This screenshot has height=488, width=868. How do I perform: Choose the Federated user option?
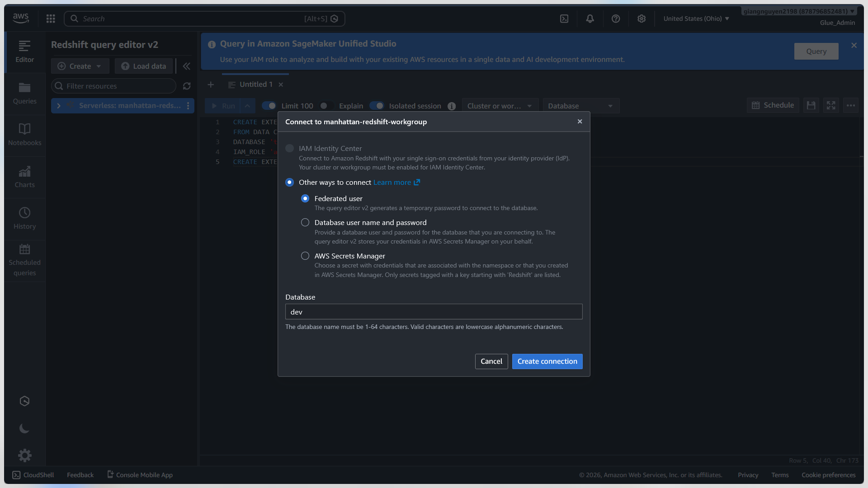305,198
